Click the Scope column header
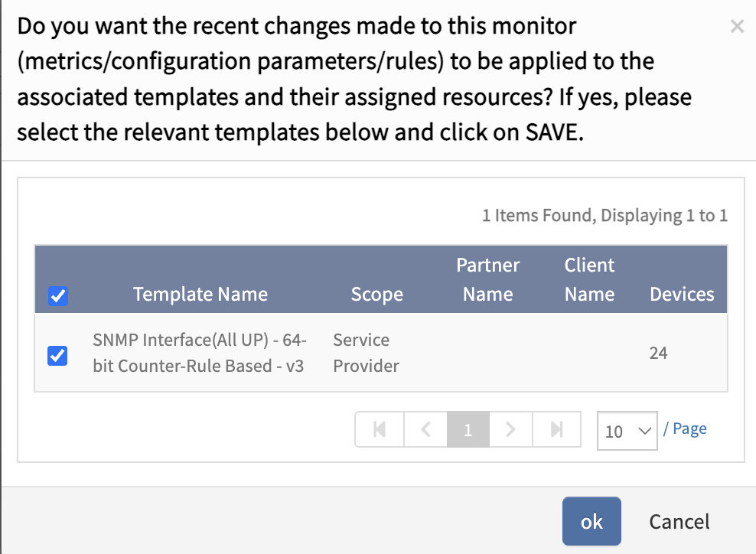 pyautogui.click(x=376, y=295)
